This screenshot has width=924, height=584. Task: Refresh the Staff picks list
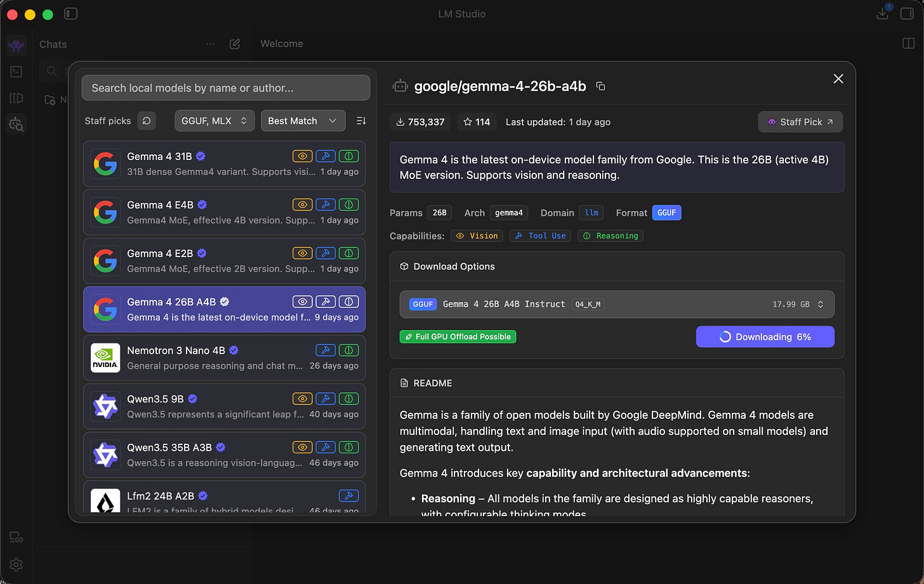[147, 121]
